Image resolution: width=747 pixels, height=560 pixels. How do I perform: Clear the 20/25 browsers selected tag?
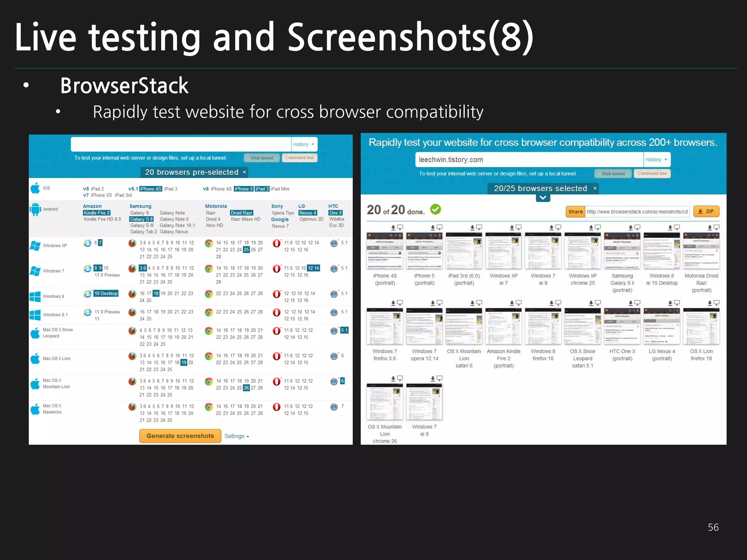point(595,188)
